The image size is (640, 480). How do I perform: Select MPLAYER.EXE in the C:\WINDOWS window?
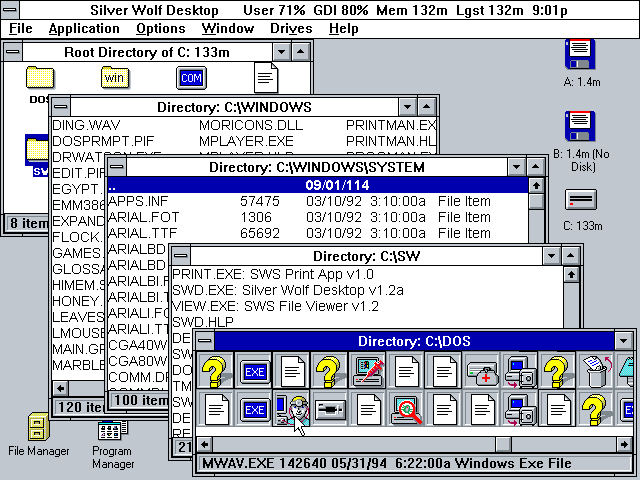coord(246,141)
